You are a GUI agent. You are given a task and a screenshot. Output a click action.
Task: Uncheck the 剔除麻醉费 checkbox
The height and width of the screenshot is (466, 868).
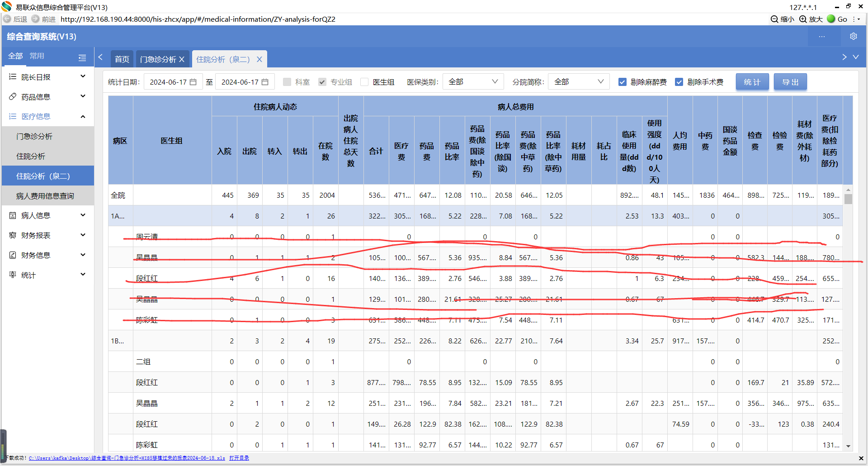[x=623, y=82]
